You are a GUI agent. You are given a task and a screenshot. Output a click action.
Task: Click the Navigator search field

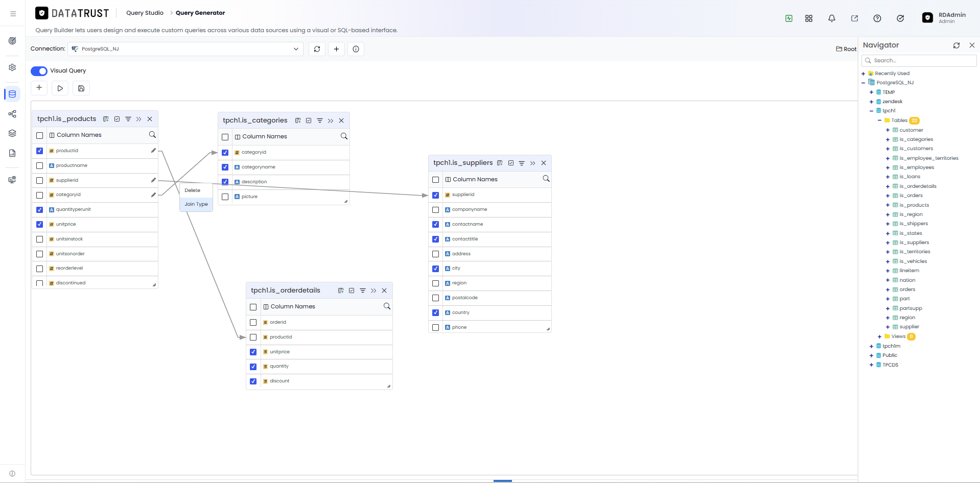pyautogui.click(x=919, y=60)
